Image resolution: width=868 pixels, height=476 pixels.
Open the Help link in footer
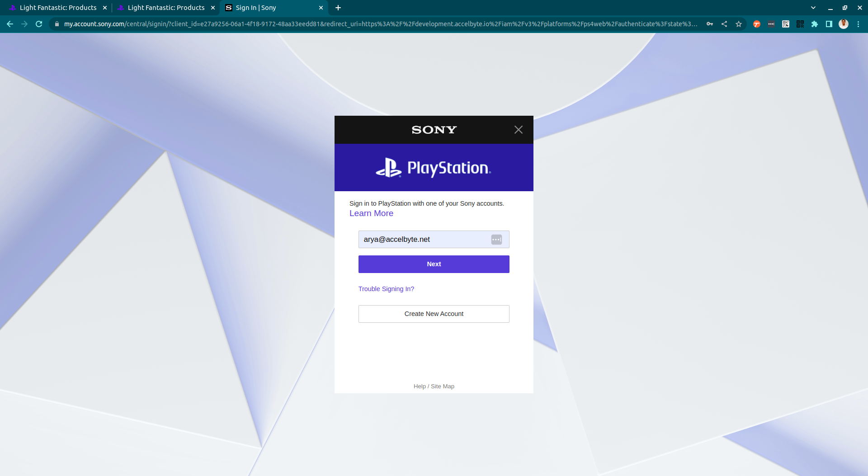coord(420,386)
